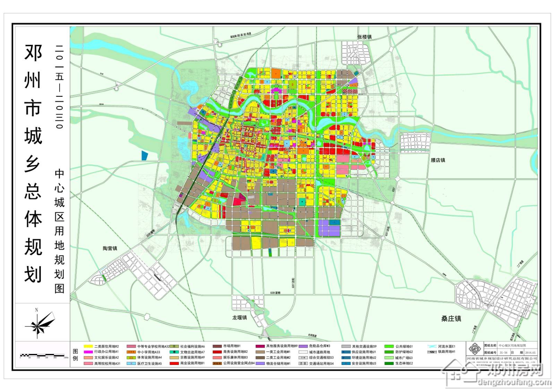Select the 二类工业用地M2 brown legend swatch
555x392 pixels.
pyautogui.click(x=260, y=358)
